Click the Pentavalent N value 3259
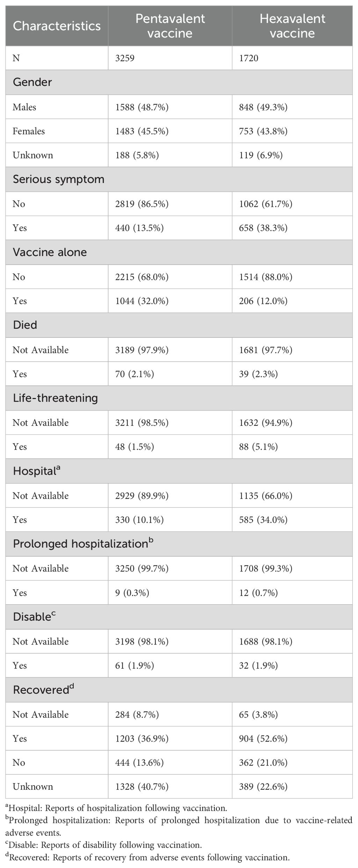The height and width of the screenshot is (868, 358). click(125, 58)
